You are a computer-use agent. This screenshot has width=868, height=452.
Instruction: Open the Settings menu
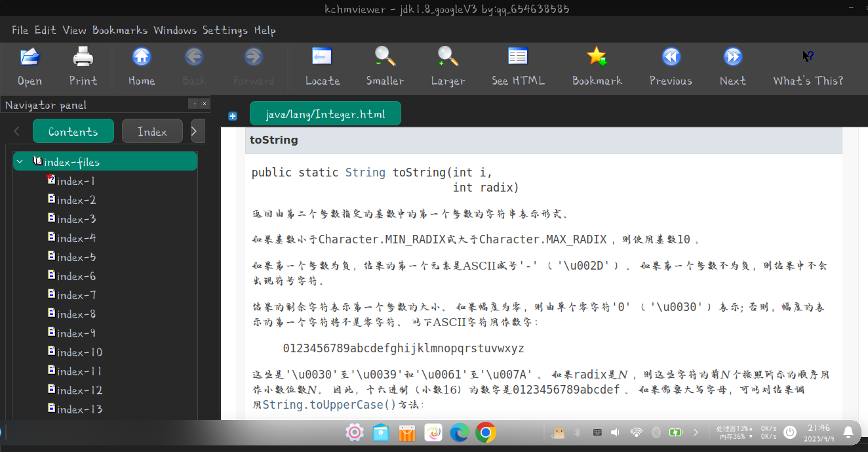[225, 30]
